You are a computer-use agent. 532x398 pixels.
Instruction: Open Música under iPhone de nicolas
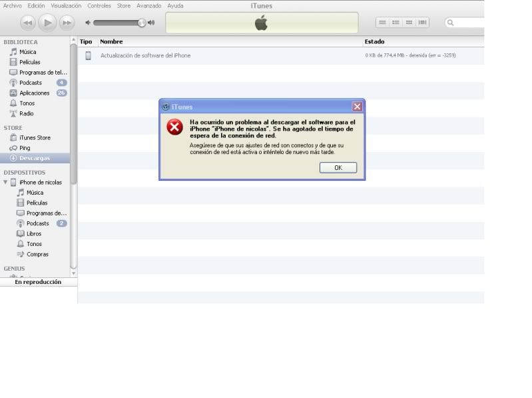(x=35, y=193)
